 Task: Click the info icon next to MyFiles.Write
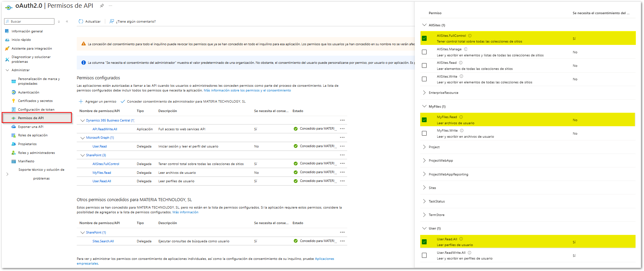click(462, 131)
